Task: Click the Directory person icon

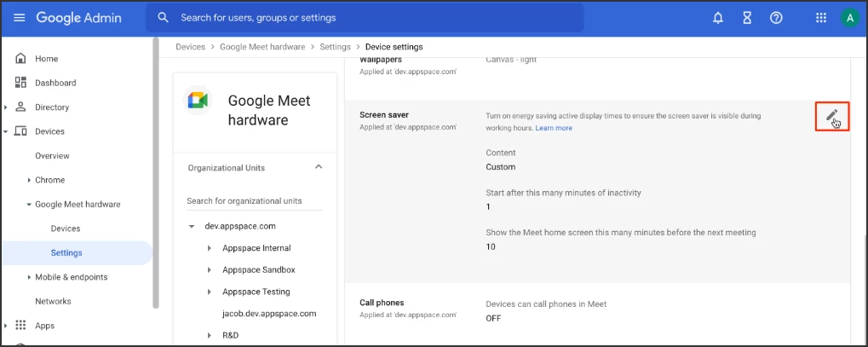Action: [x=20, y=107]
